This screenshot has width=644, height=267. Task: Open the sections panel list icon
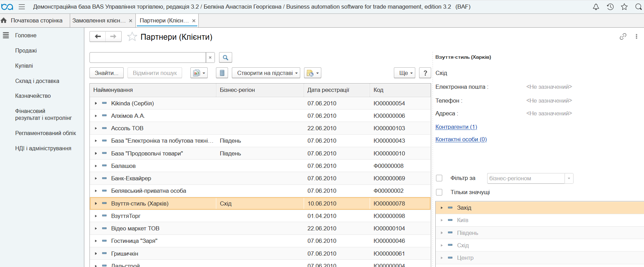pos(6,35)
